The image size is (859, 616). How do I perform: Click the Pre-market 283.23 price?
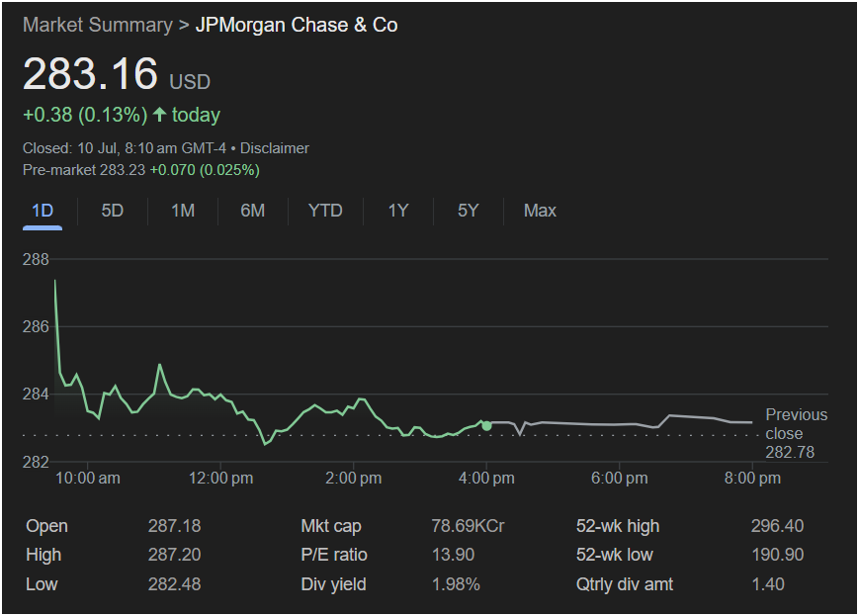84,170
